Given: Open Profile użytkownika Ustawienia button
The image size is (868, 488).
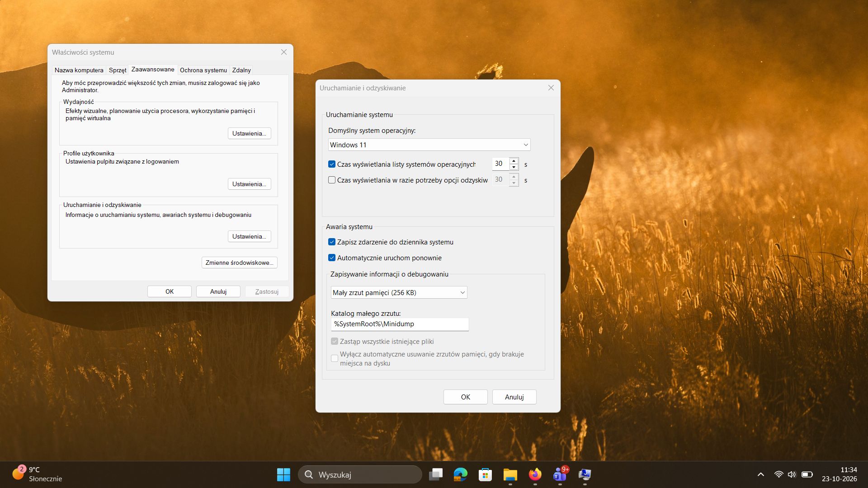Looking at the screenshot, I should point(249,184).
